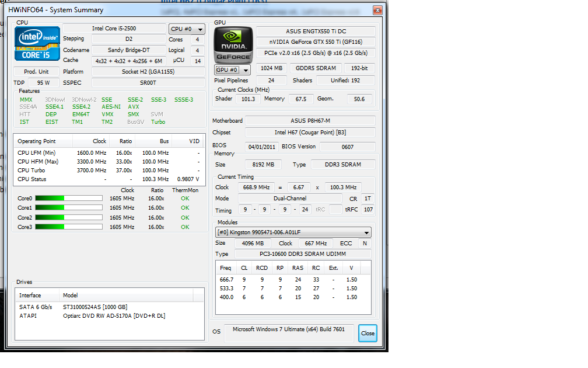Click the BIOS Version 0607 field
This screenshot has width=588, height=368.
(347, 147)
